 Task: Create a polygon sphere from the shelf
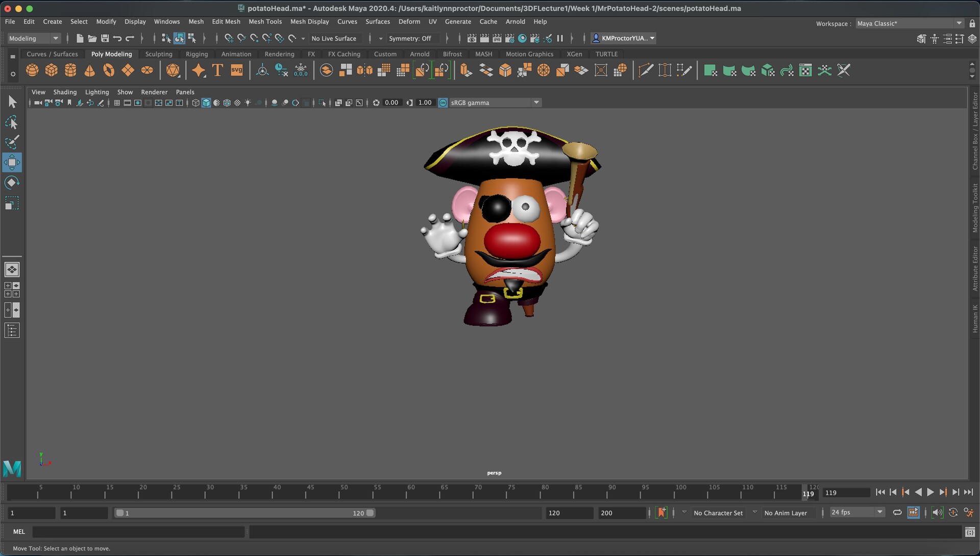[x=32, y=70]
